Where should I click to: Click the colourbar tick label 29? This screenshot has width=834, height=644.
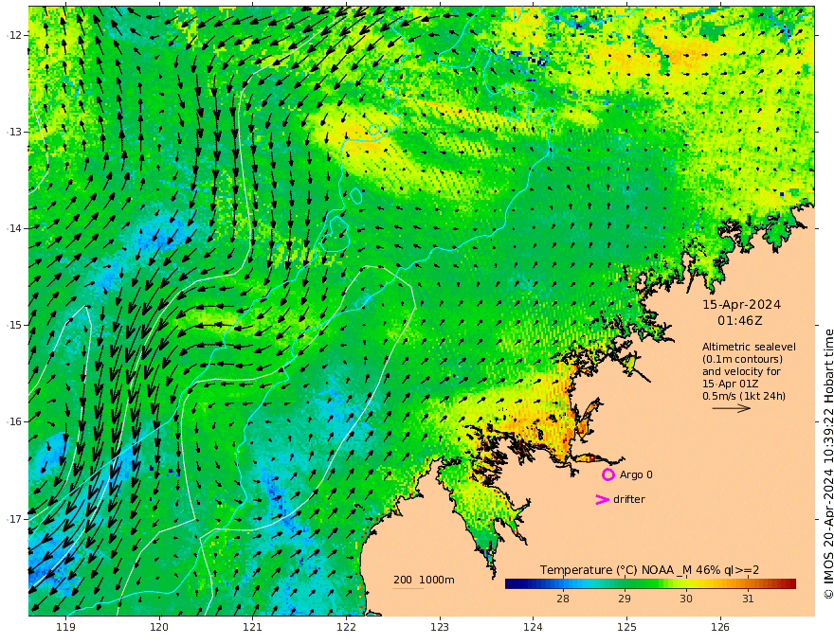[625, 599]
